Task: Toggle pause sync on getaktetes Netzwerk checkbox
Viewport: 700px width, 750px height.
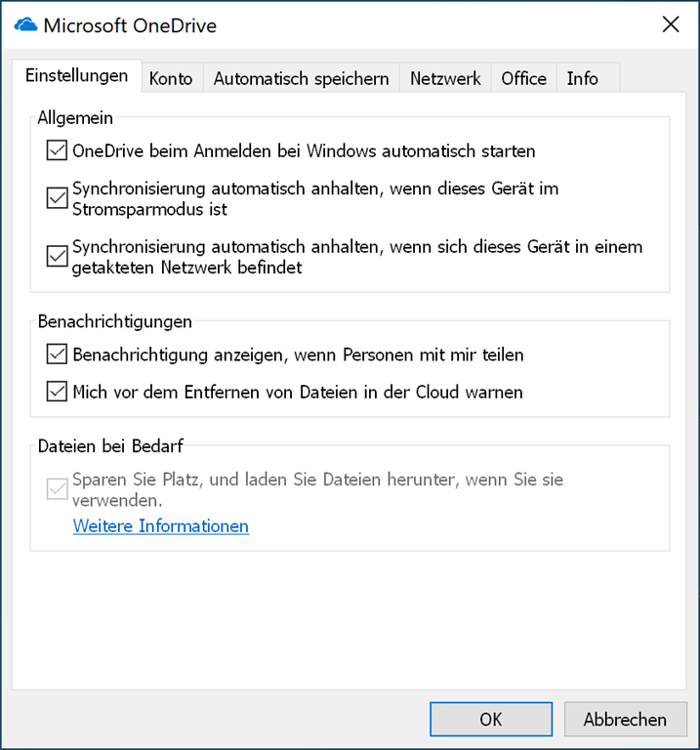Action: [x=56, y=257]
